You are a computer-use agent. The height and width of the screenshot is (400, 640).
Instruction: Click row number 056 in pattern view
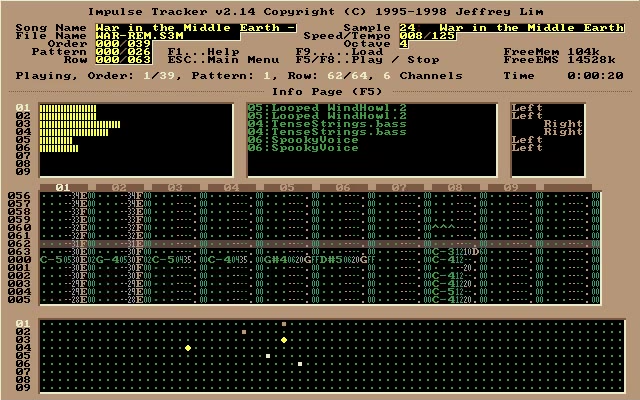19,196
